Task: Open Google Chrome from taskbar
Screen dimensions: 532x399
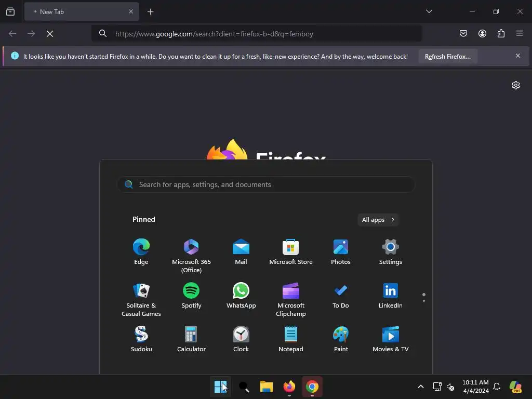Action: tap(312, 387)
